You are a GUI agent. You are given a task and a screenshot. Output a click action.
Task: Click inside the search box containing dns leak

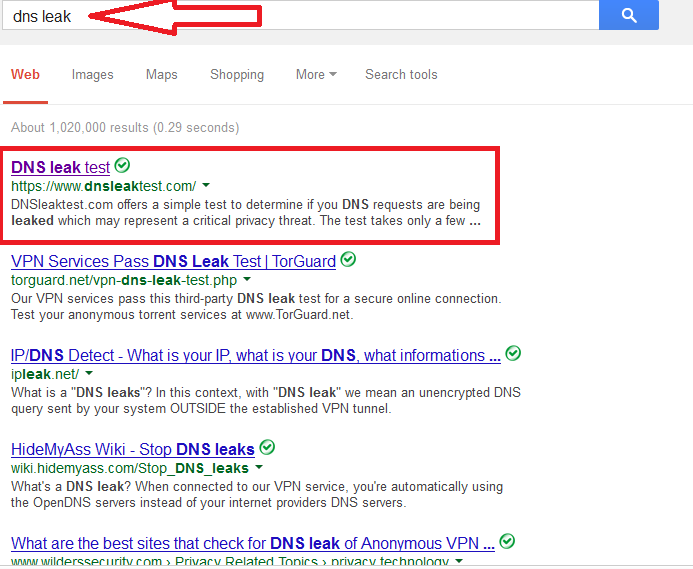coord(301,16)
